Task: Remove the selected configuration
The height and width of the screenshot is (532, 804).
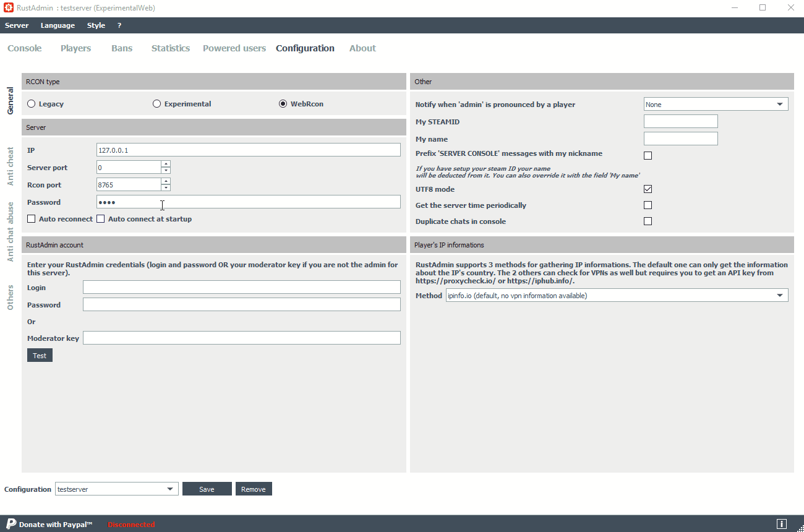Action: [x=254, y=489]
